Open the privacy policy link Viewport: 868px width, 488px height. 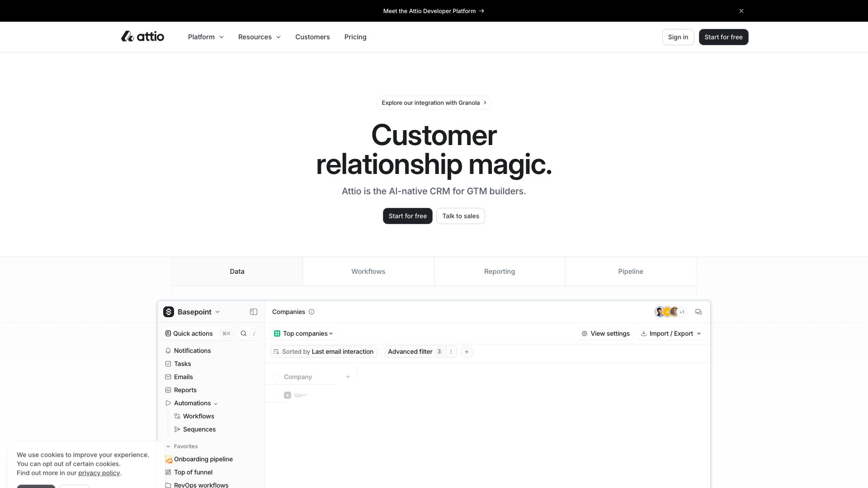[x=99, y=473]
